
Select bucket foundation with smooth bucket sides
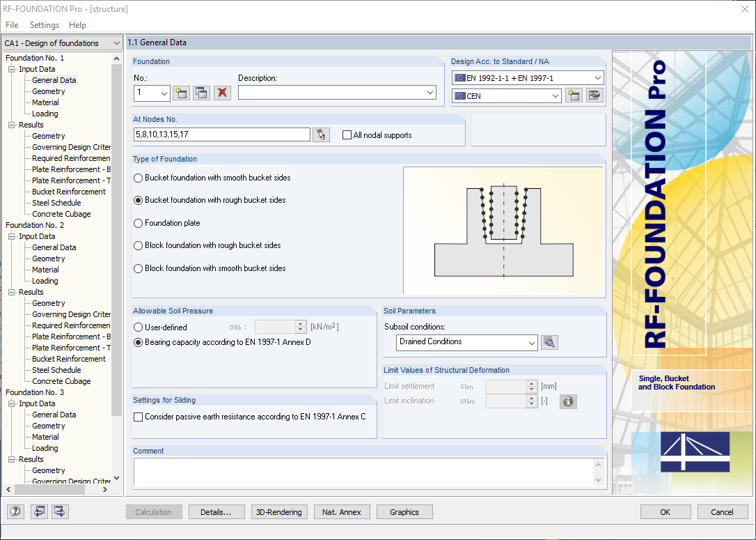[139, 178]
